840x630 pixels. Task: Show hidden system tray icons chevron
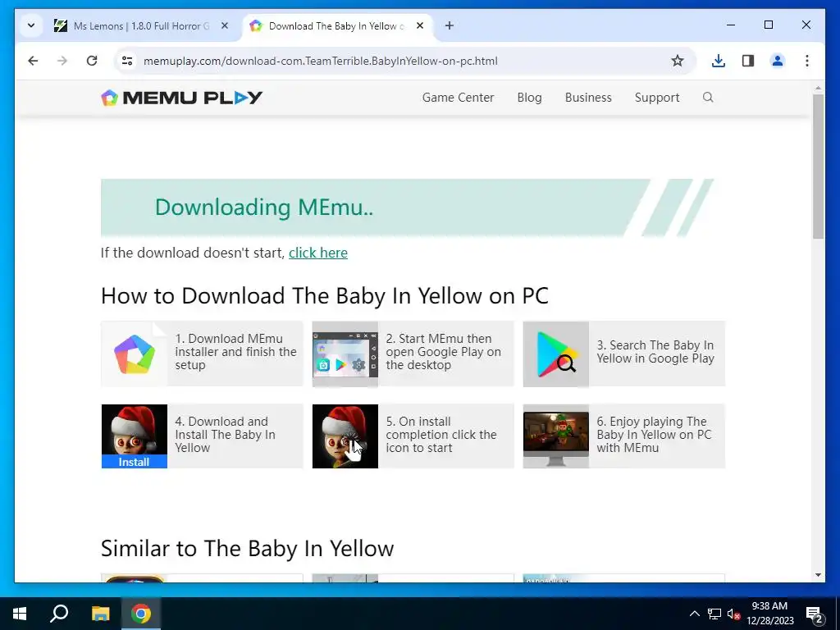pyautogui.click(x=694, y=614)
